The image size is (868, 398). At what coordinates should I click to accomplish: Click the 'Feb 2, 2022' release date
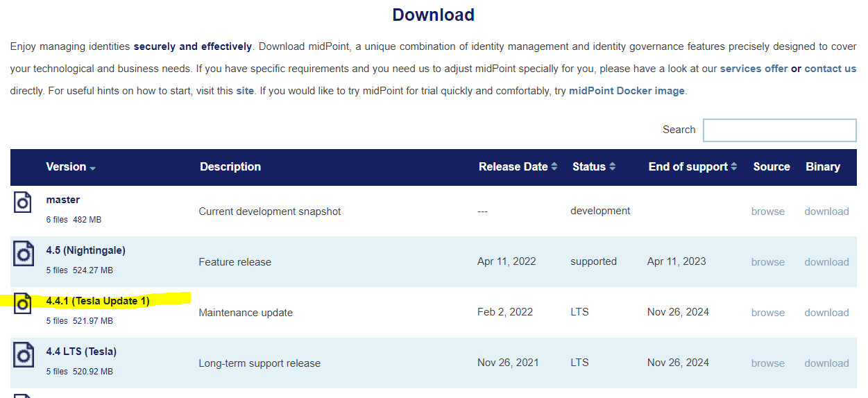point(505,313)
